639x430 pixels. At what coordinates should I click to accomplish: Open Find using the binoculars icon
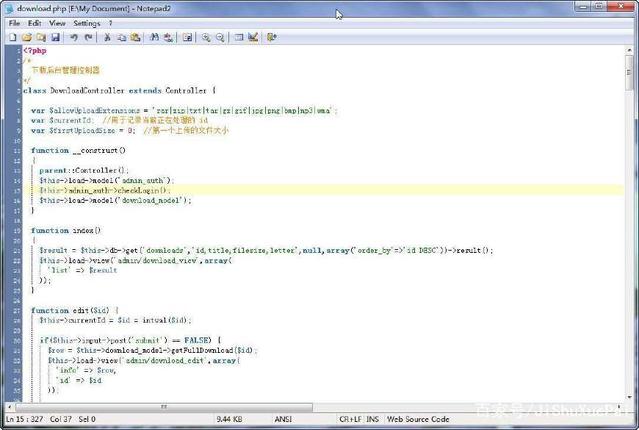(154, 37)
